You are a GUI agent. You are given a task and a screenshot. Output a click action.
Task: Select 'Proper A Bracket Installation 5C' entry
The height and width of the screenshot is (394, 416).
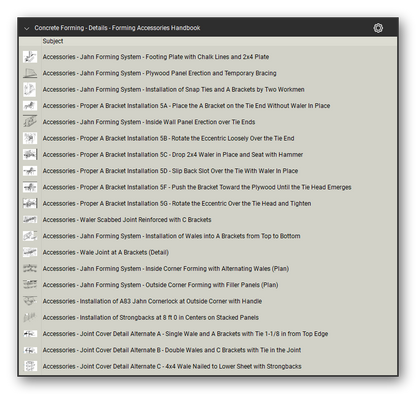coord(173,155)
